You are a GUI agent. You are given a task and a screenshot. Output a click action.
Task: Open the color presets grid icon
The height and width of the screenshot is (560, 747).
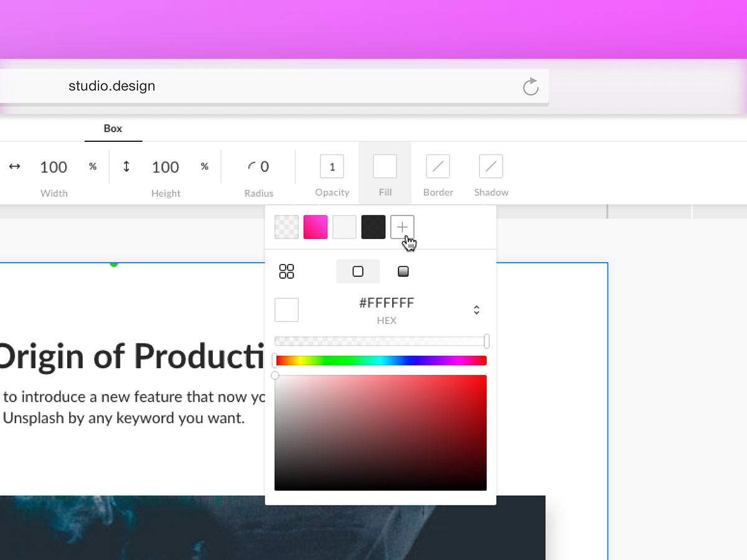(286, 271)
